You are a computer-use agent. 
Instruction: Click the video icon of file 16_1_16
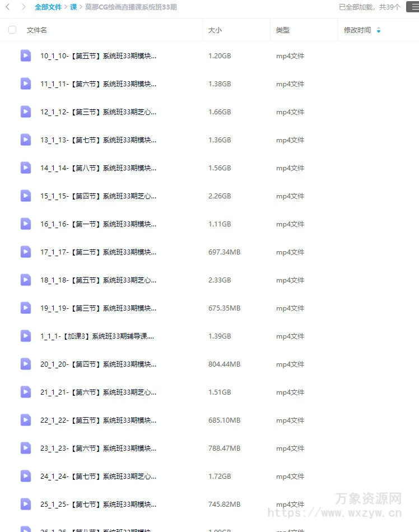26,224
